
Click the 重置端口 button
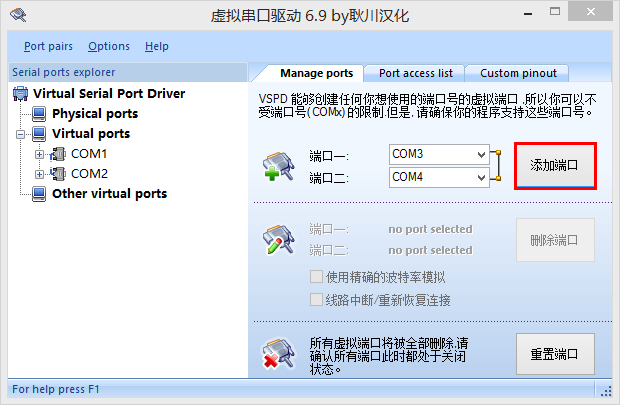pos(555,354)
